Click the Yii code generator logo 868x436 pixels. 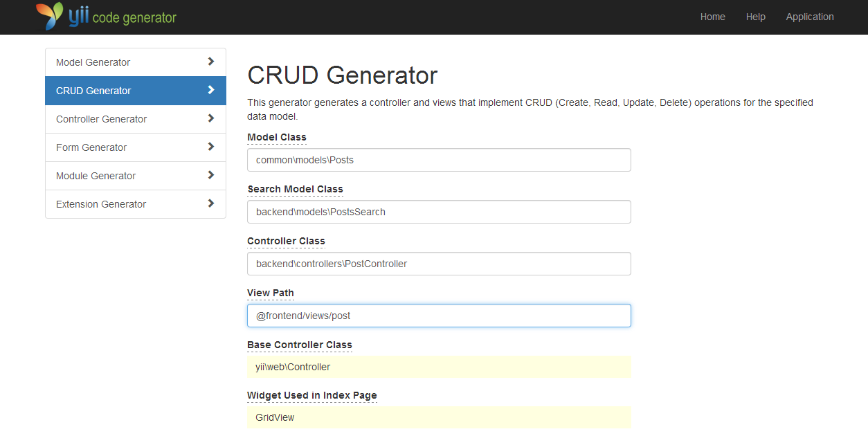[106, 17]
